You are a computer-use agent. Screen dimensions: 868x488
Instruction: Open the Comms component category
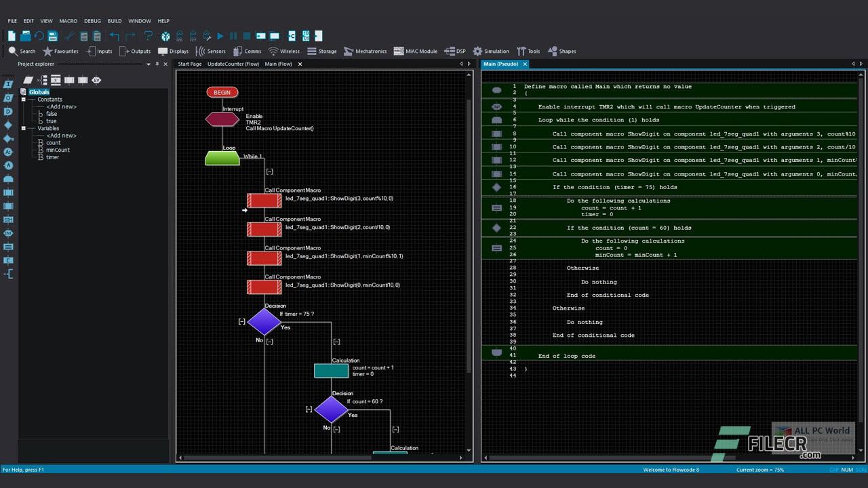(x=247, y=51)
